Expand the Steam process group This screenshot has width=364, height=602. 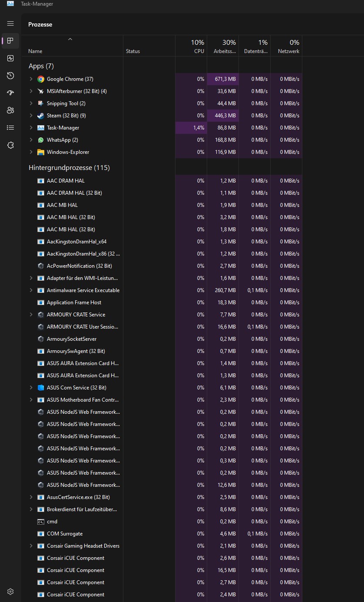[31, 116]
